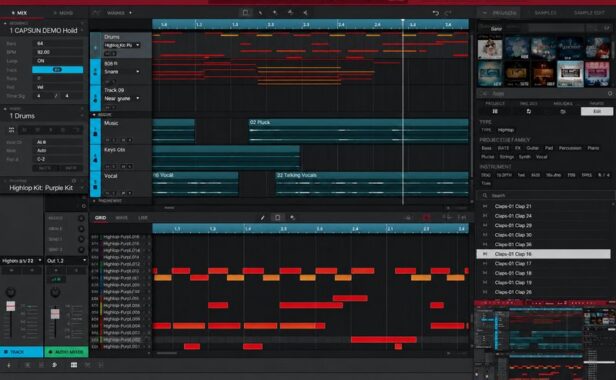Click the pad grid icon in bottom toolbar
Viewport: 616px width, 380px height.
tap(73, 365)
